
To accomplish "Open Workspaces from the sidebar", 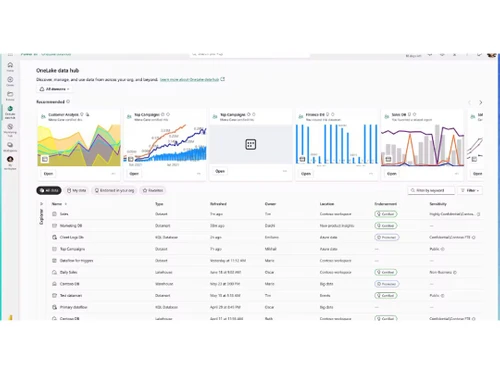I will tap(10, 147).
